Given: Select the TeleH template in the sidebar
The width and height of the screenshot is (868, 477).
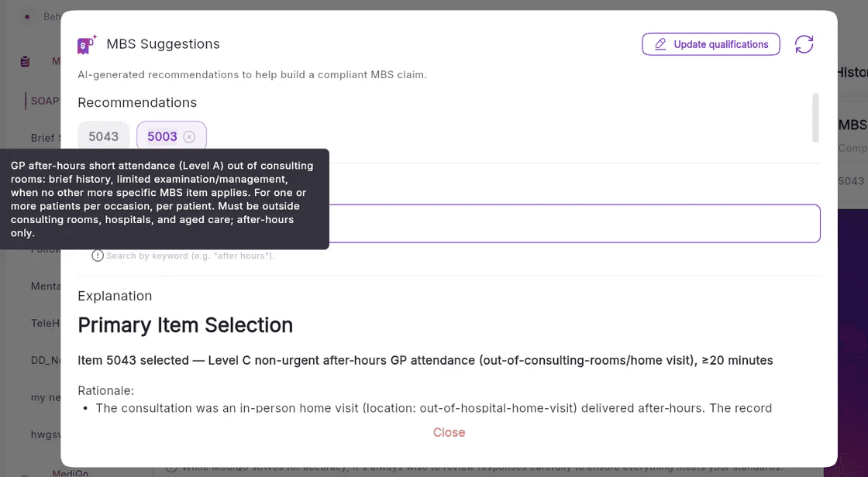Looking at the screenshot, I should tap(46, 323).
